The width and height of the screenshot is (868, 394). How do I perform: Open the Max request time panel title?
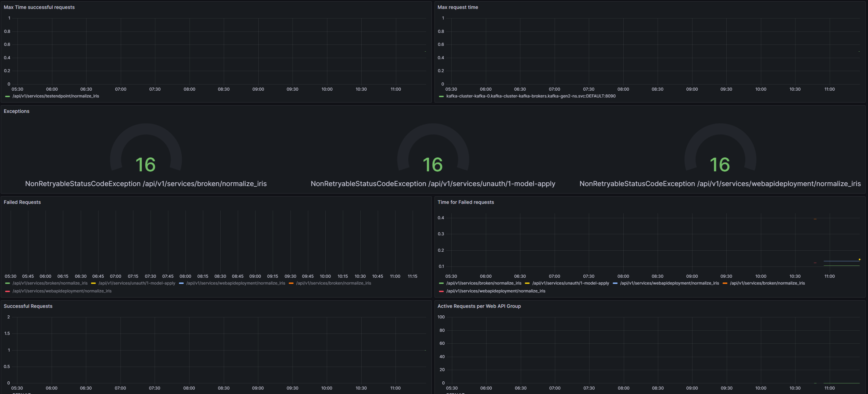(457, 7)
